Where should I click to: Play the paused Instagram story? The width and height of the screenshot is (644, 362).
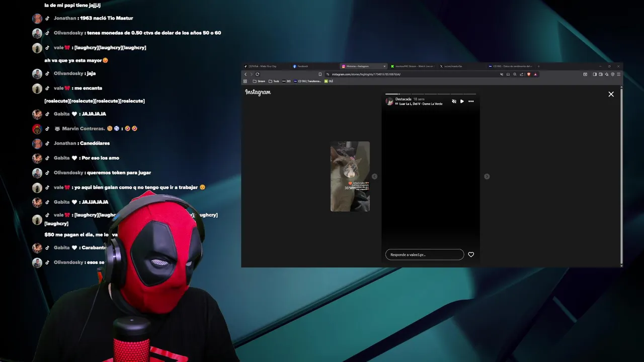[x=462, y=102]
